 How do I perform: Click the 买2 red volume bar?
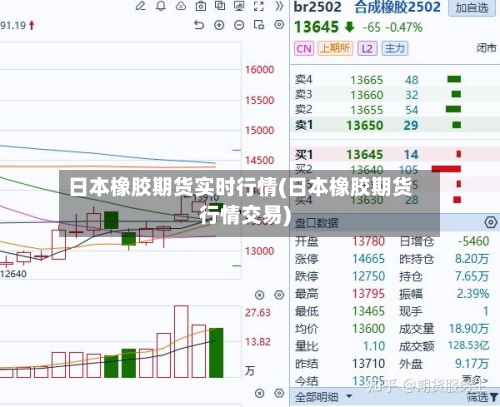tap(446, 169)
